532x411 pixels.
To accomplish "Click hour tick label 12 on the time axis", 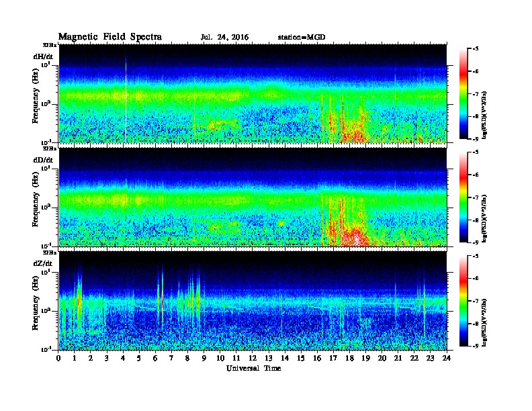I will 253,358.
